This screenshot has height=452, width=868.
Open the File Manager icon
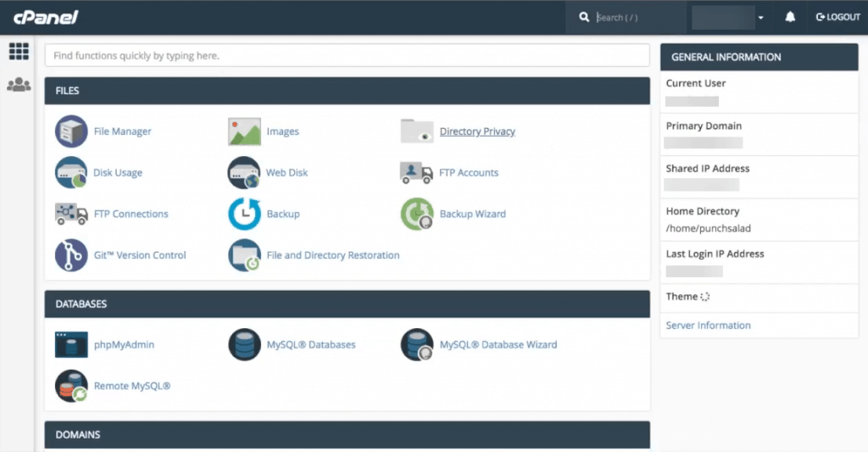[71, 131]
